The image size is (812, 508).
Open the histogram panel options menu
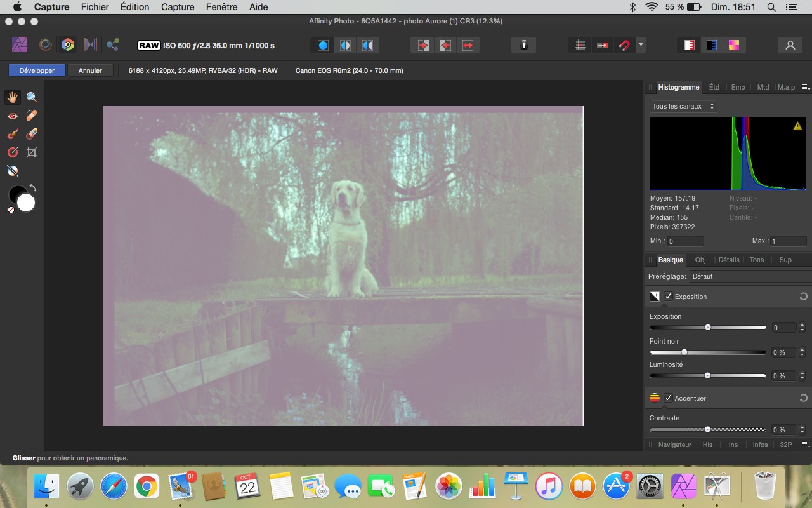click(805, 87)
